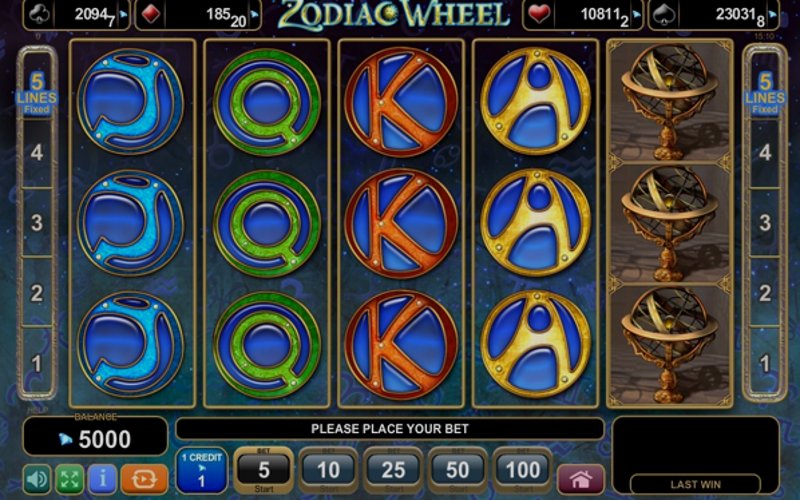Screen dimensions: 800x500
Task: Click the balance display showing 5000
Action: tap(95, 438)
